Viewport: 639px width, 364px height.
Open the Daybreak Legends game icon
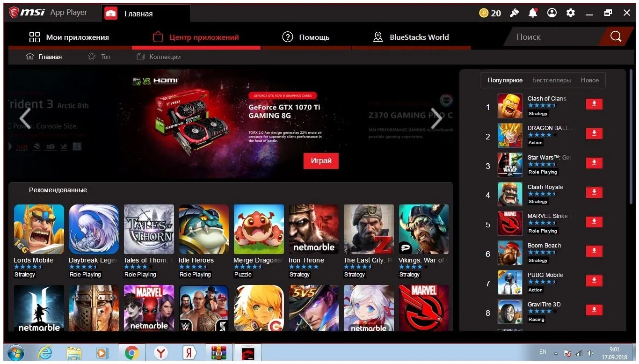[x=94, y=229]
